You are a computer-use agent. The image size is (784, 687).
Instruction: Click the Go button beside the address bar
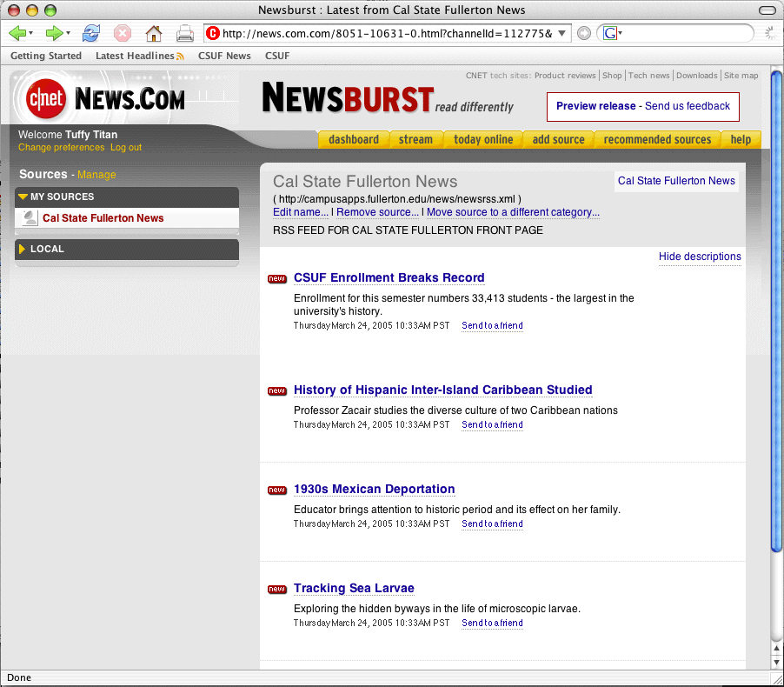click(583, 34)
